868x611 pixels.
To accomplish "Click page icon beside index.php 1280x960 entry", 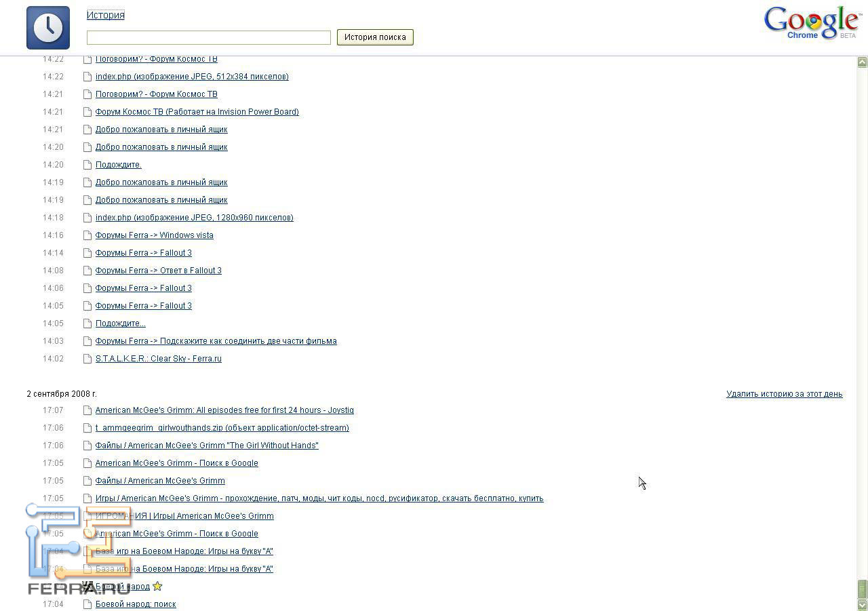I will [x=87, y=218].
